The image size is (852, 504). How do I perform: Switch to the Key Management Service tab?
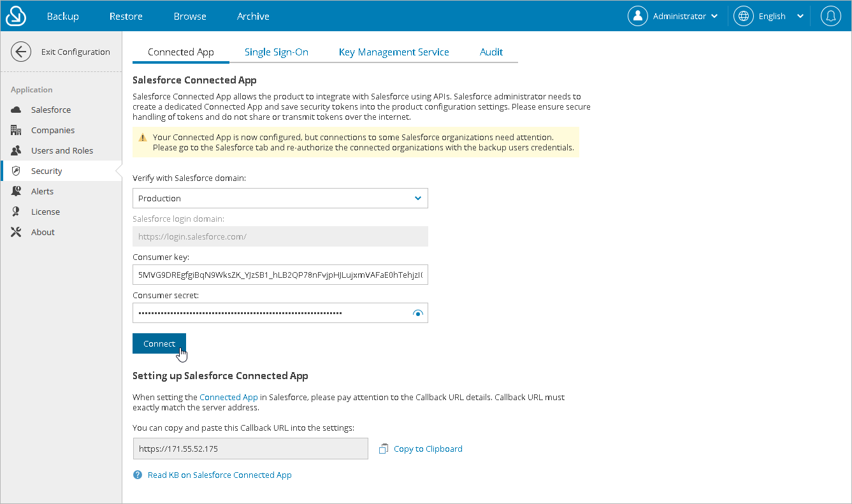pyautogui.click(x=394, y=52)
